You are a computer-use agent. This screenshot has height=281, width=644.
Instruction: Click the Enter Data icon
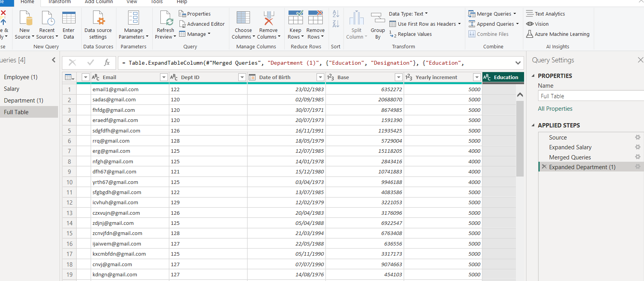(69, 18)
